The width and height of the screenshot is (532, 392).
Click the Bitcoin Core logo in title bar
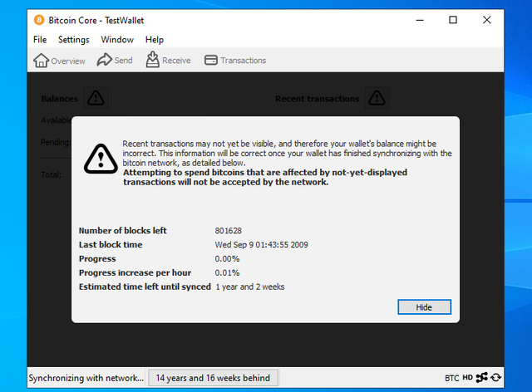click(39, 20)
